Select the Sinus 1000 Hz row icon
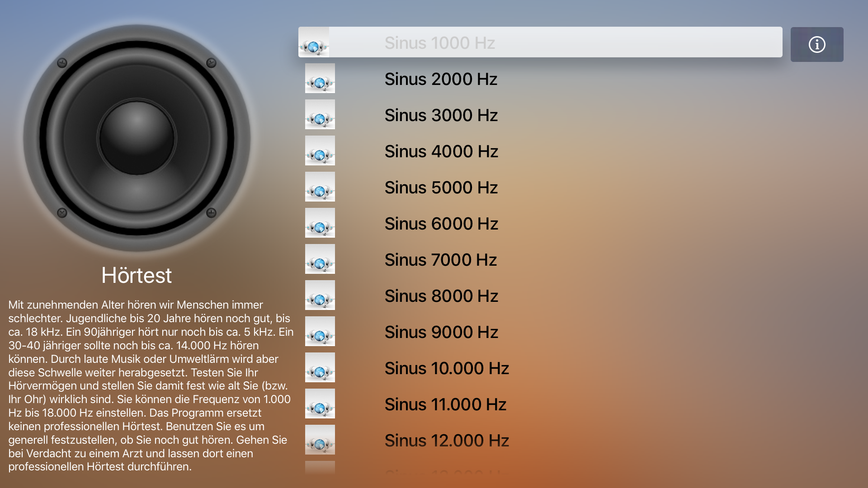 pos(314,42)
